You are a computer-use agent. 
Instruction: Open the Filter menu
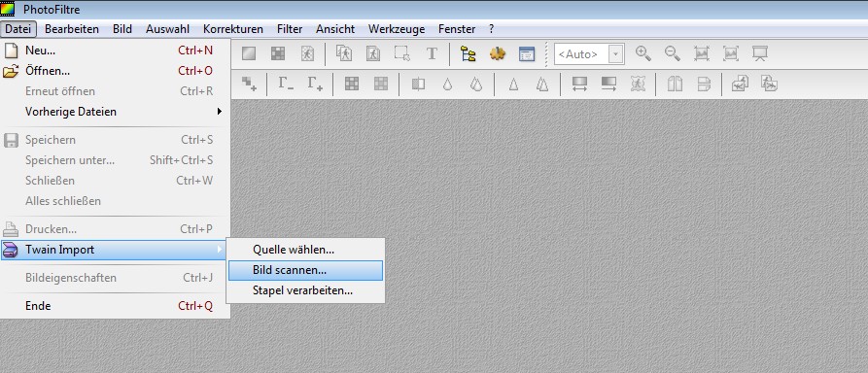pyautogui.click(x=290, y=29)
